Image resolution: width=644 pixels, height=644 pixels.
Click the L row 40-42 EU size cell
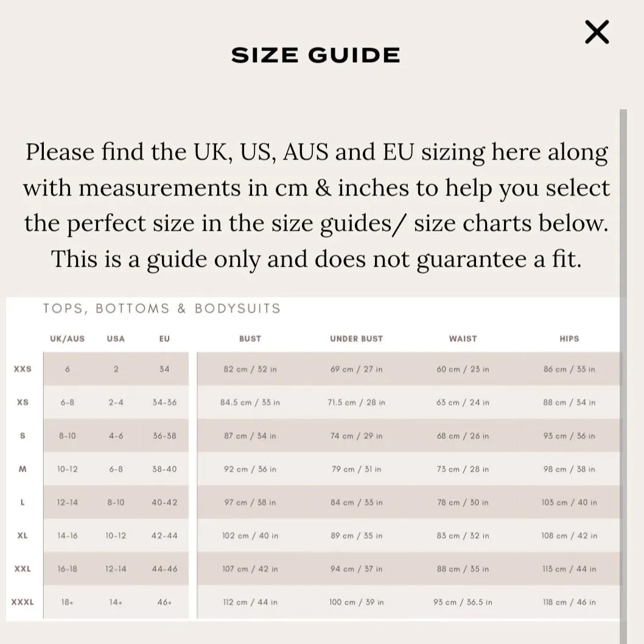(x=164, y=502)
